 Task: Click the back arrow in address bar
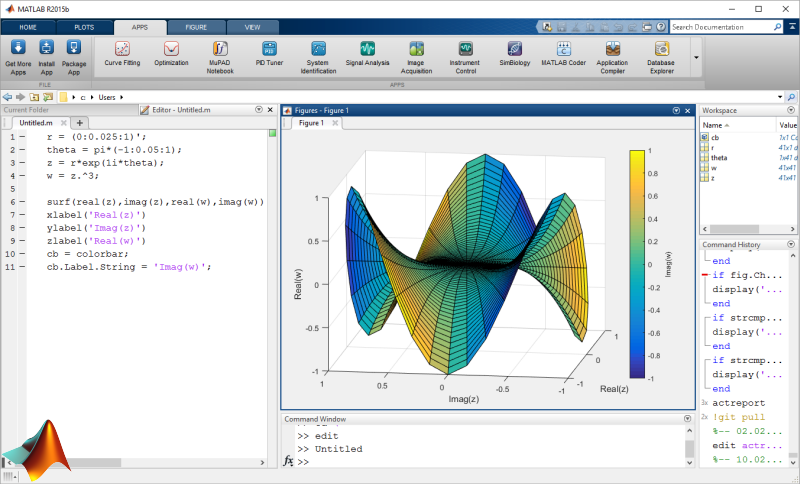pos(7,97)
